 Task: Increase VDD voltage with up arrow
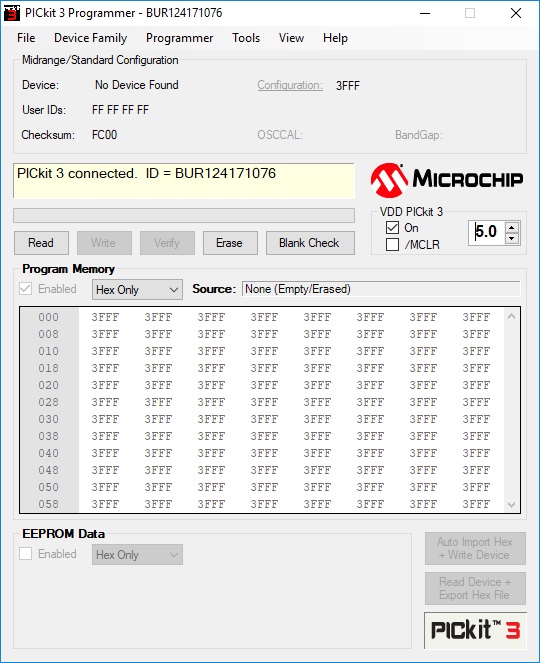tap(512, 227)
